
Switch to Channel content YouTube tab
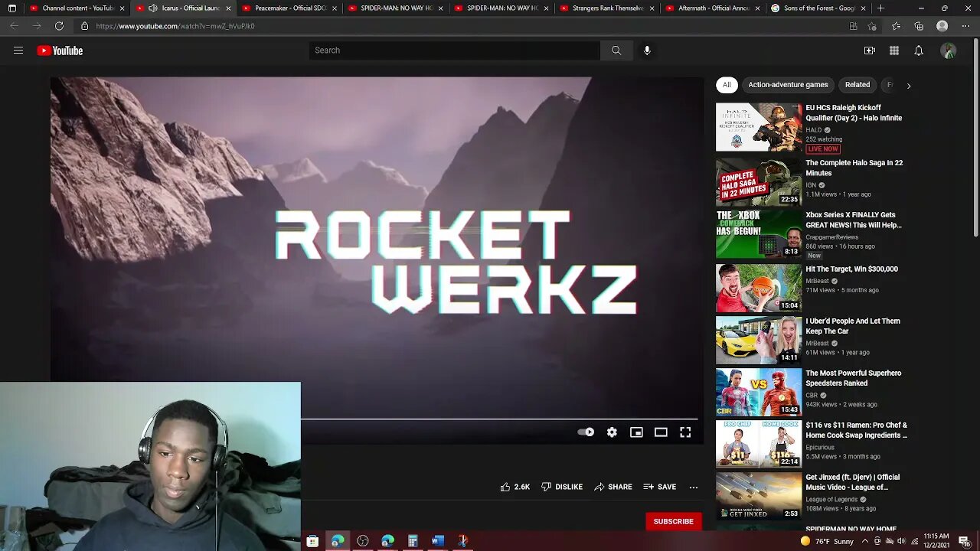click(x=76, y=8)
